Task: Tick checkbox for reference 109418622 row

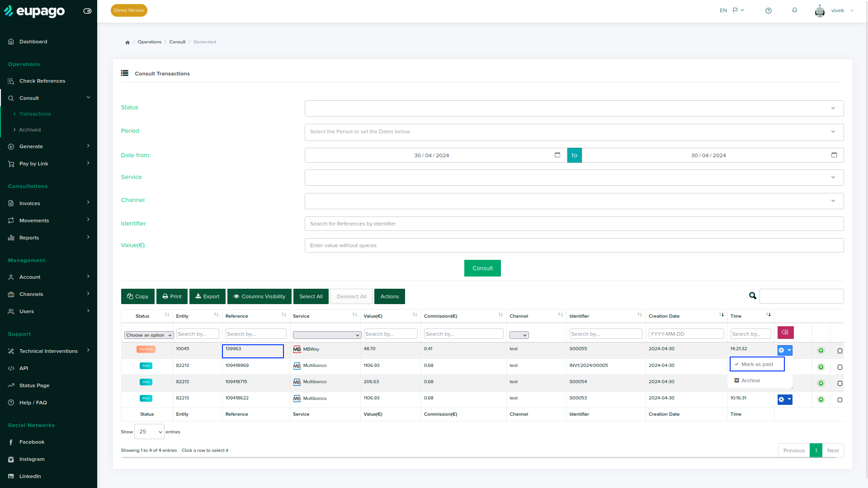Action: coord(840,400)
